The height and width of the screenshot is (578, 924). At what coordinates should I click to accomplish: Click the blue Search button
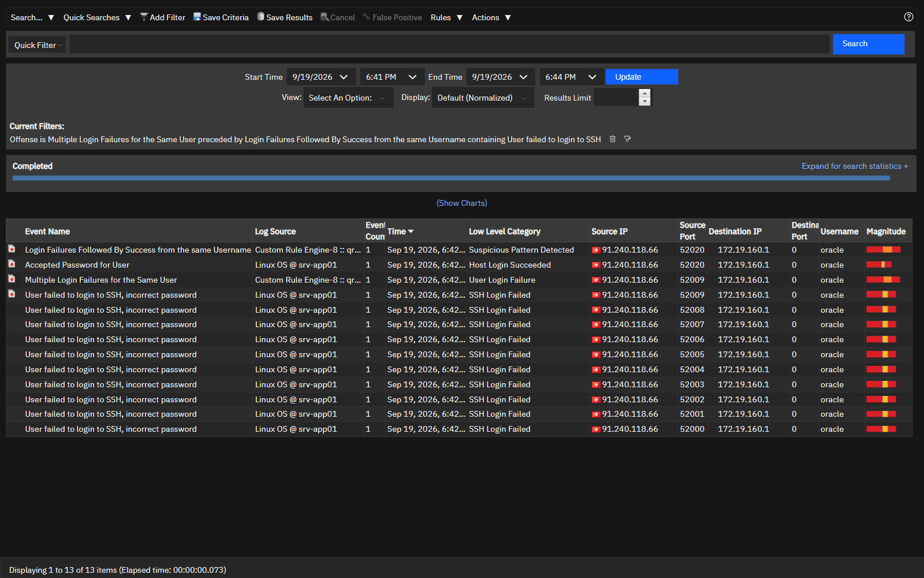pyautogui.click(x=869, y=44)
